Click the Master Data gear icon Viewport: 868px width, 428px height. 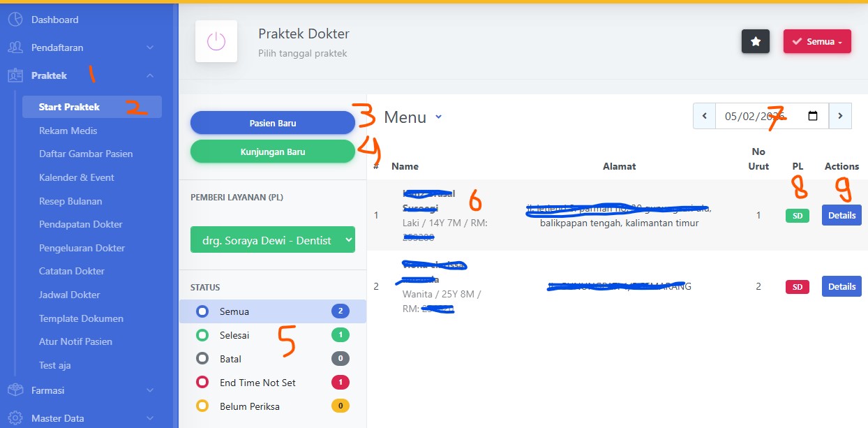[15, 418]
